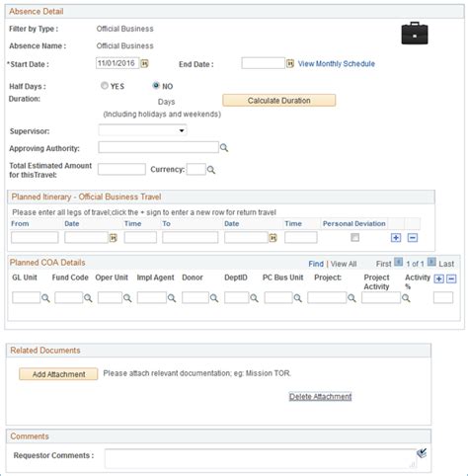Click Approving Authority lookup magnifier
The width and height of the screenshot is (468, 476).
click(x=224, y=147)
